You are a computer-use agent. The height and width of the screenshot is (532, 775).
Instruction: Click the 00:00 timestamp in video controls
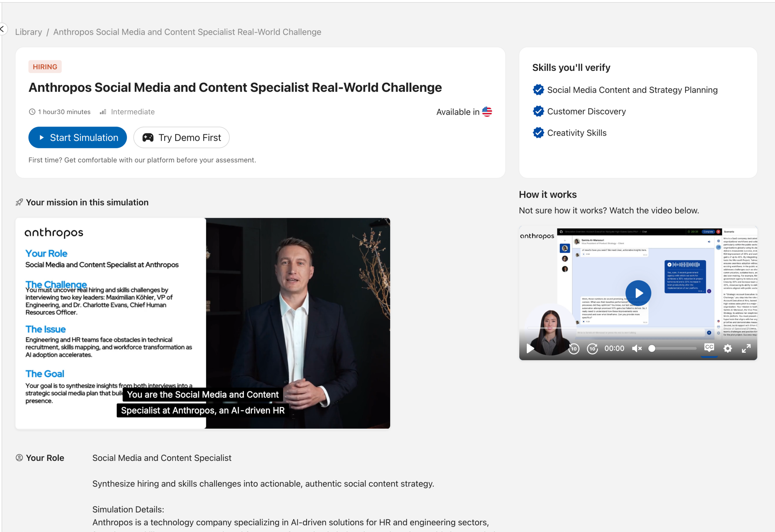[x=614, y=349]
